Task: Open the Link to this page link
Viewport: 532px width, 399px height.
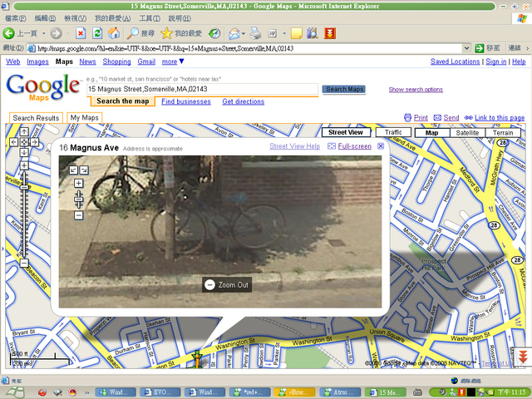Action: (x=500, y=118)
